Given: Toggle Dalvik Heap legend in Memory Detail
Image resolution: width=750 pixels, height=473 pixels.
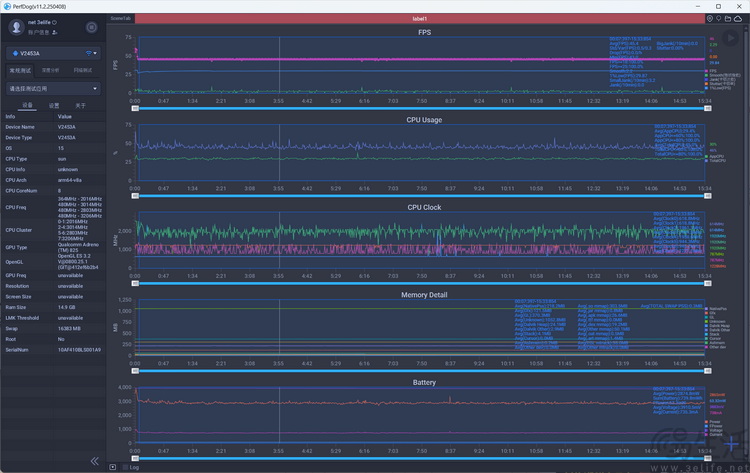Looking at the screenshot, I should point(717,326).
